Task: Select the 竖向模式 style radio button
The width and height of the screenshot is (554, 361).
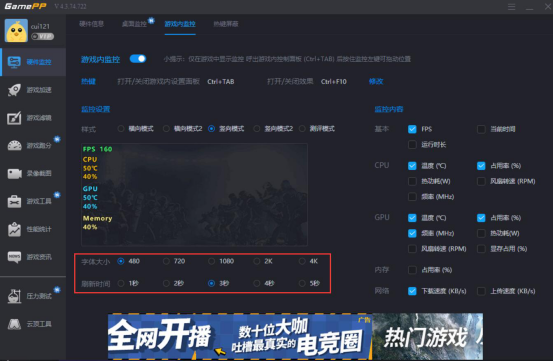Action: click(211, 129)
